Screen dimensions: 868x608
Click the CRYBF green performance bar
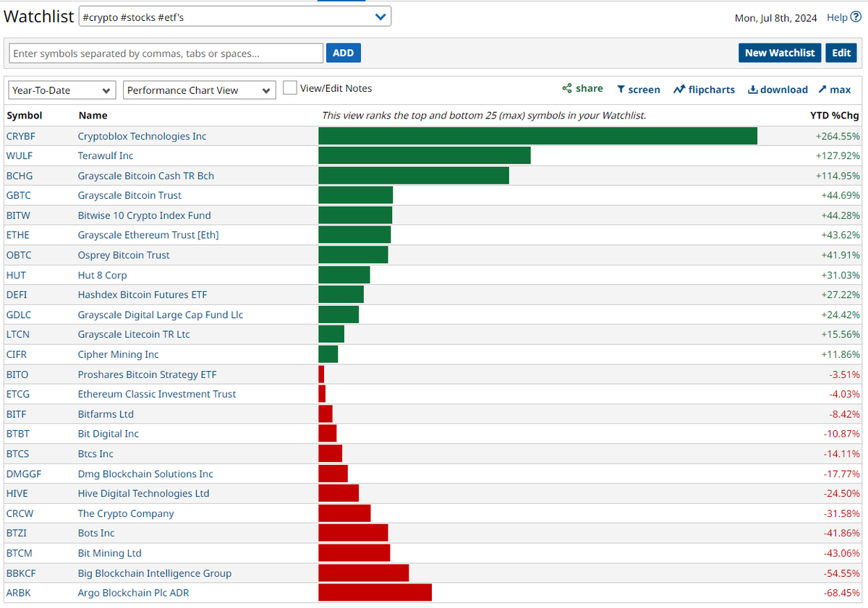(537, 136)
